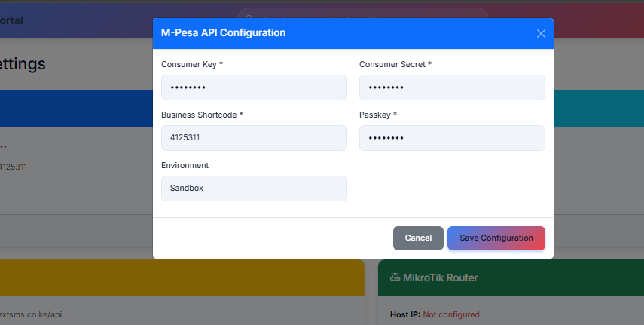Image resolution: width=644 pixels, height=325 pixels.
Task: Click the 'Not configured' Host IP text
Action: (x=451, y=314)
